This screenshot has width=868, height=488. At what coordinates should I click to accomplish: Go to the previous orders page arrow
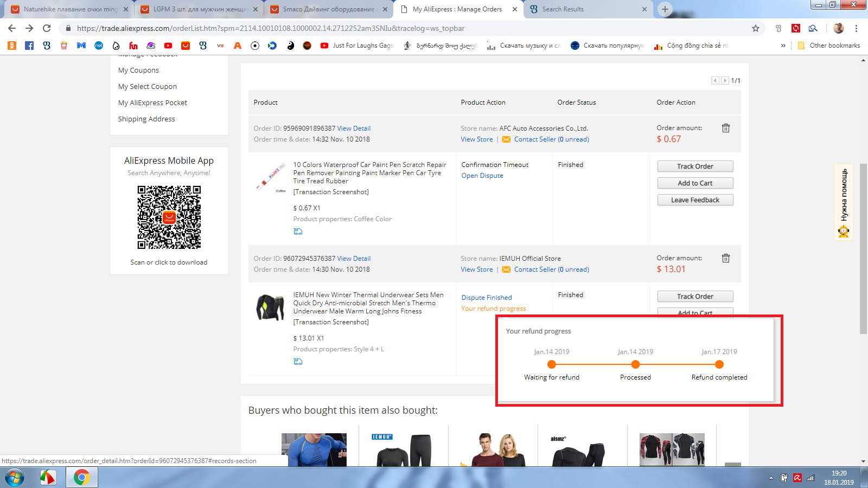pyautogui.click(x=716, y=80)
